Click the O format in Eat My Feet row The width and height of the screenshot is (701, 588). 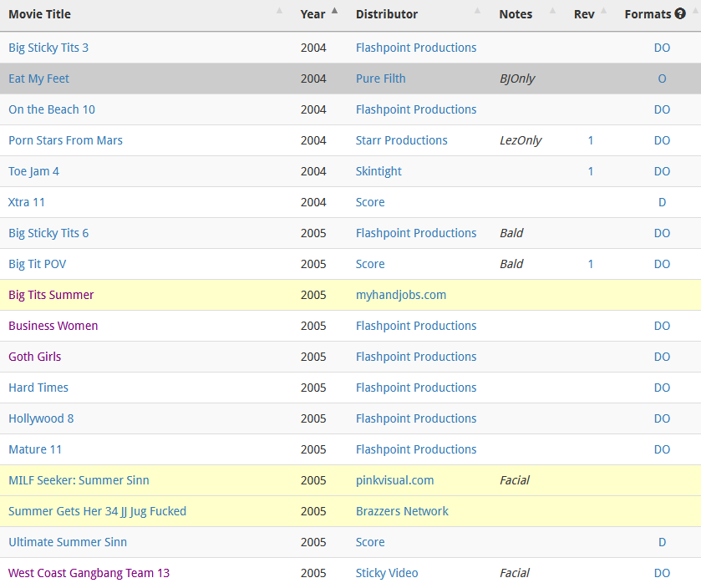click(662, 79)
